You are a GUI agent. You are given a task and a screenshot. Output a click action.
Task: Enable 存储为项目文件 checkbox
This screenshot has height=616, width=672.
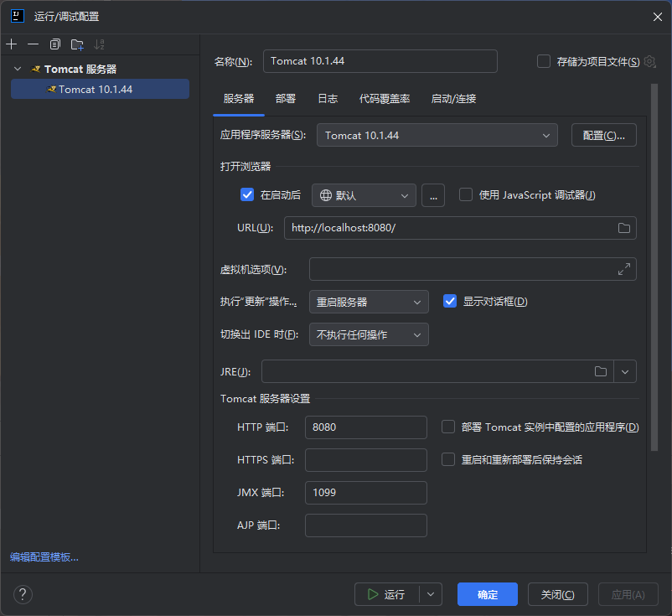click(x=544, y=61)
